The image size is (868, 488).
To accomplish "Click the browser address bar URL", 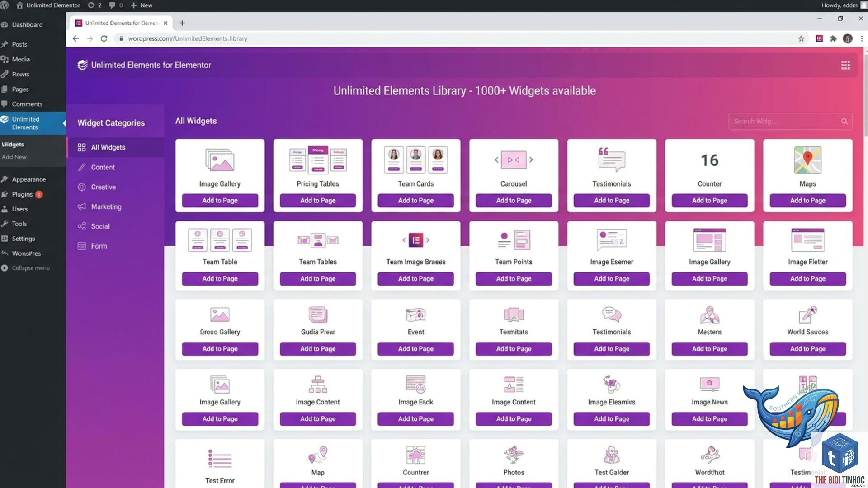I will click(187, 38).
